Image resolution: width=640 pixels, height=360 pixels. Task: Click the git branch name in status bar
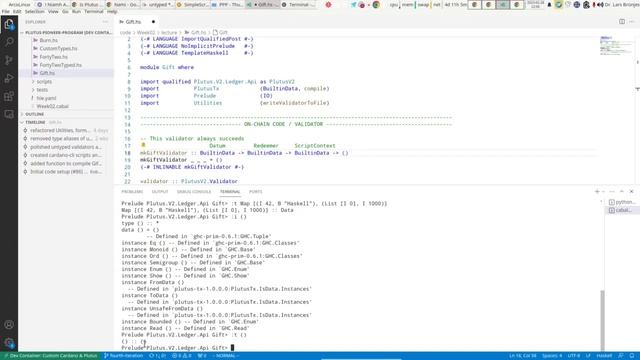[124, 356]
